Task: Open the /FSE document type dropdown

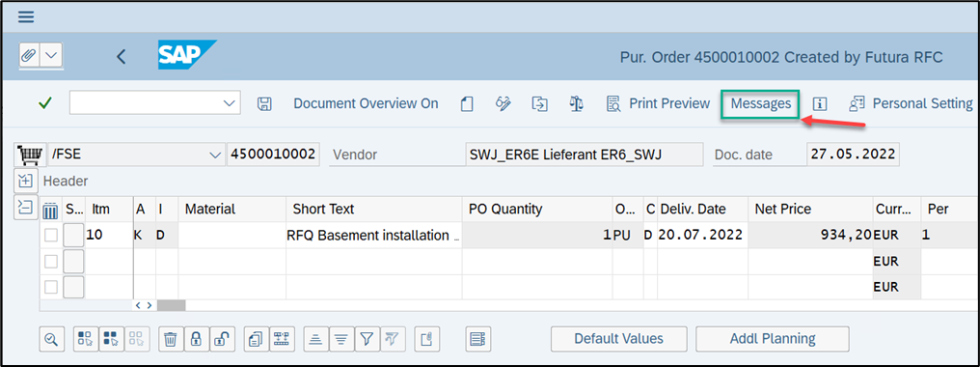Action: (x=215, y=155)
